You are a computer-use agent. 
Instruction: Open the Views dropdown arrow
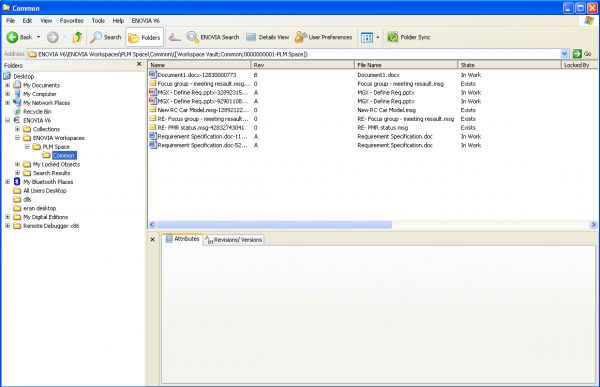point(378,37)
